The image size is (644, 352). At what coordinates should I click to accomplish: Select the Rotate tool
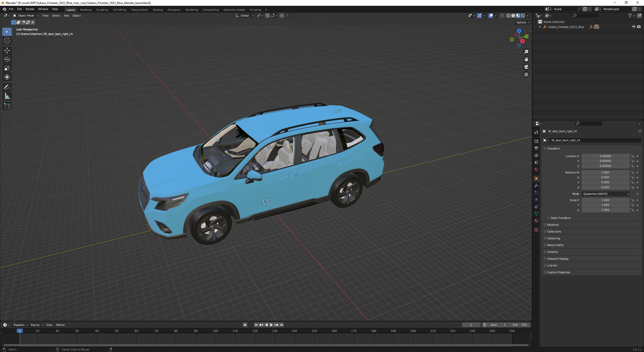[7, 59]
